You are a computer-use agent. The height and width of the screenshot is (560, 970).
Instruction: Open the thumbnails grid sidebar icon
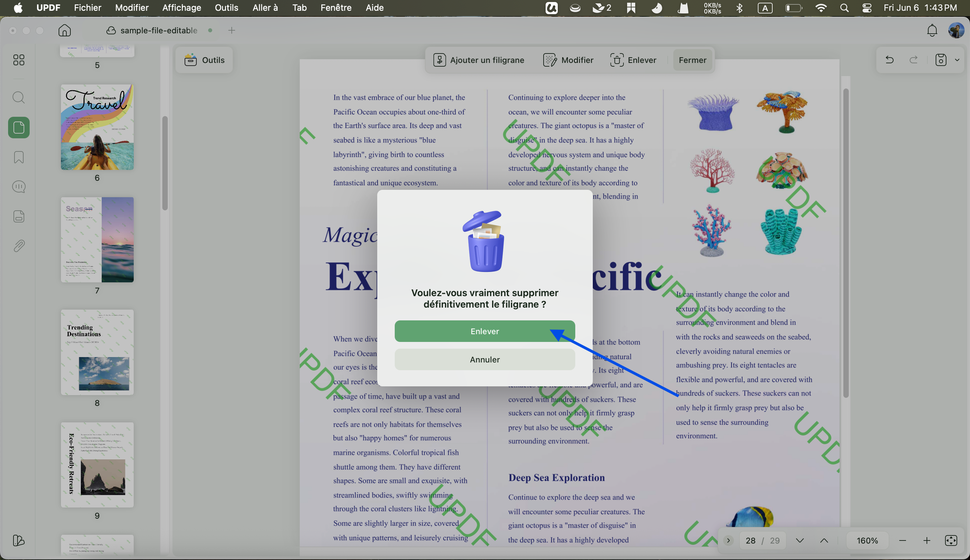tap(19, 60)
